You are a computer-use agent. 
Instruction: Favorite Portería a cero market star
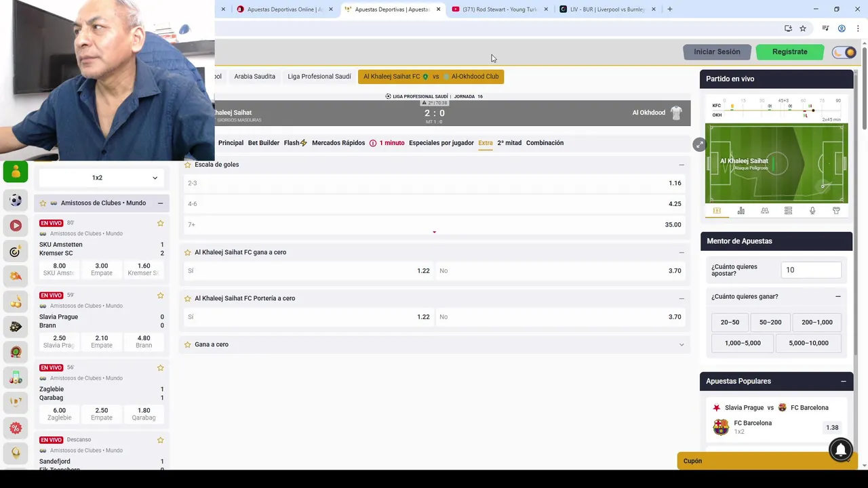(x=188, y=298)
